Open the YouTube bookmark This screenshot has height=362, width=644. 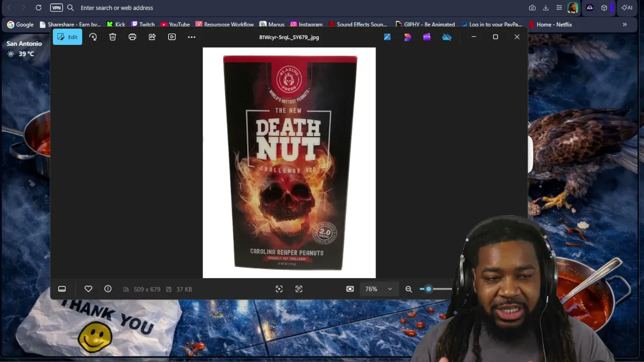(x=175, y=24)
